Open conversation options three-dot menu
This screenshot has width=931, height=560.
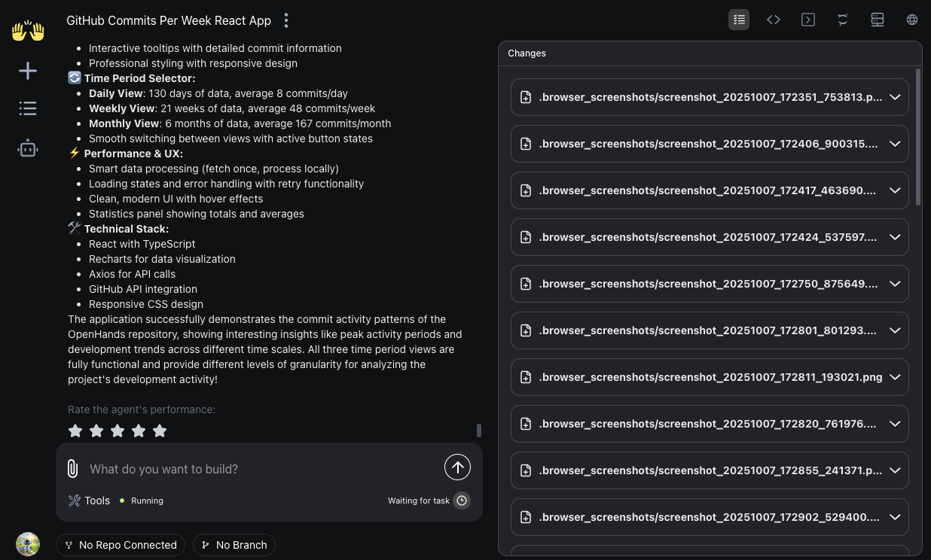286,20
